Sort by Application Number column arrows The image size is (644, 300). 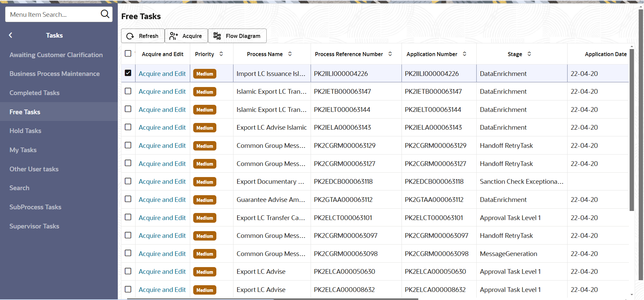tap(465, 54)
